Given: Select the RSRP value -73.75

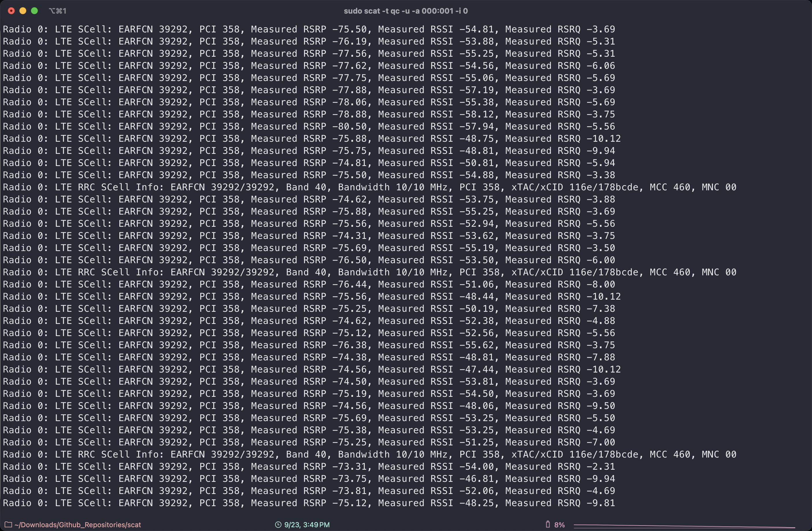Looking at the screenshot, I should pyautogui.click(x=349, y=479).
